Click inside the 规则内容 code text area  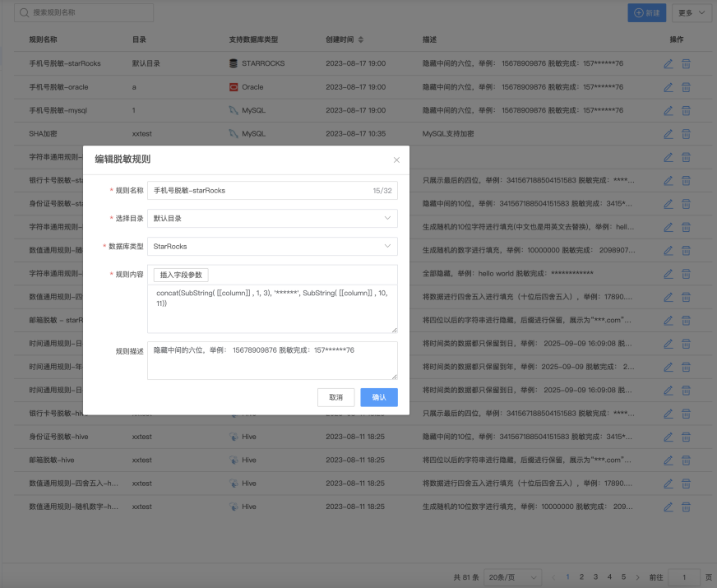point(272,308)
